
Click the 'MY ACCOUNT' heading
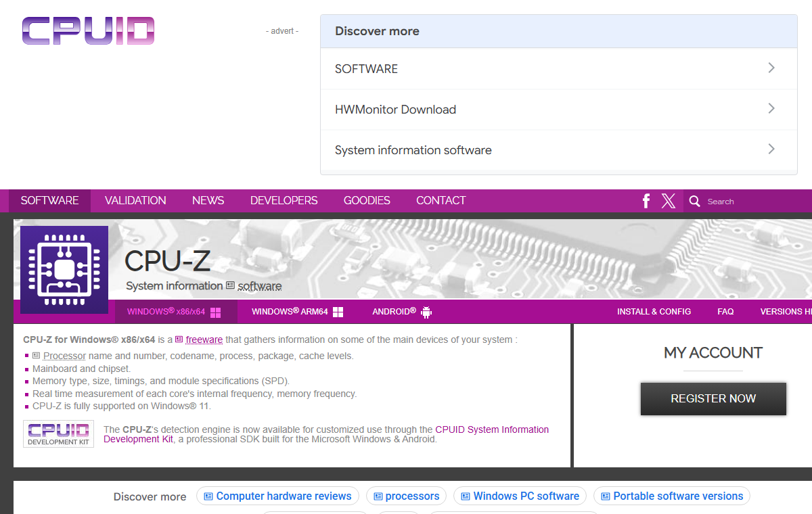click(x=713, y=353)
